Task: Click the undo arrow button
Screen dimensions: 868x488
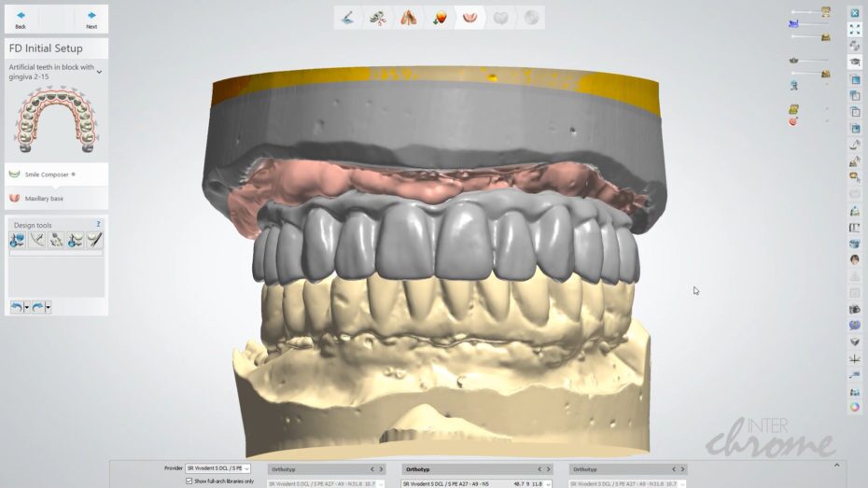Action: (x=16, y=306)
